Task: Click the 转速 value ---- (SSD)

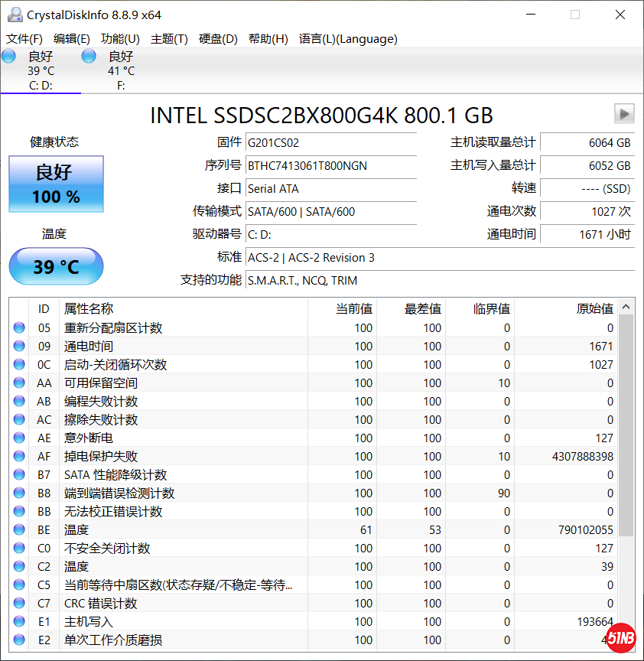Action: tap(587, 188)
